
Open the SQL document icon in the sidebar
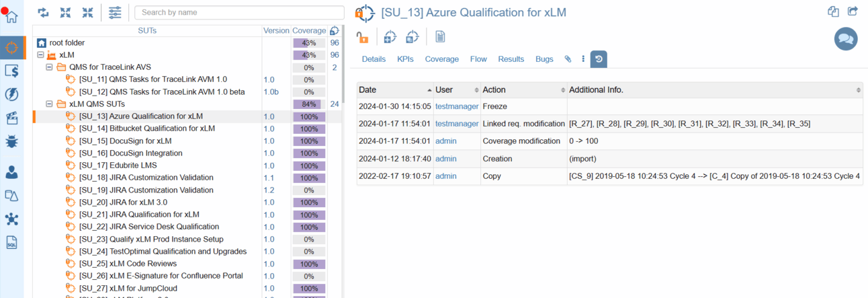[11, 243]
